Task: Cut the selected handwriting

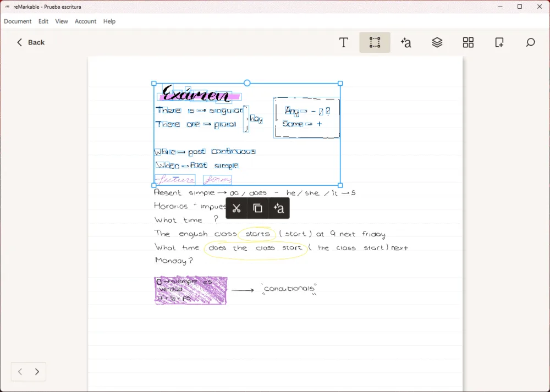Action: (237, 208)
